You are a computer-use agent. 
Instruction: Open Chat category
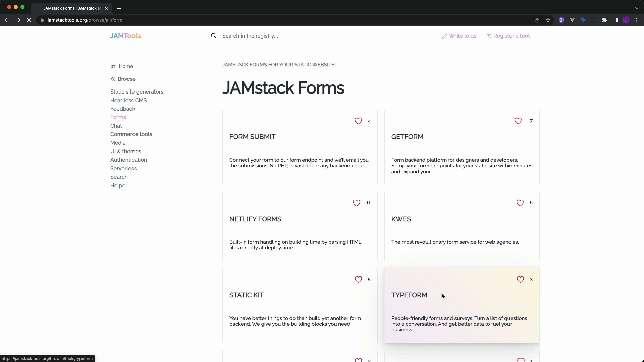coord(116,126)
